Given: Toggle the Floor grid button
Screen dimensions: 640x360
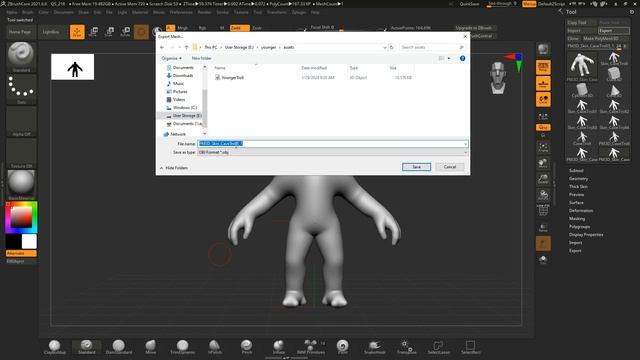Looking at the screenshot, I should pyautogui.click(x=543, y=84).
